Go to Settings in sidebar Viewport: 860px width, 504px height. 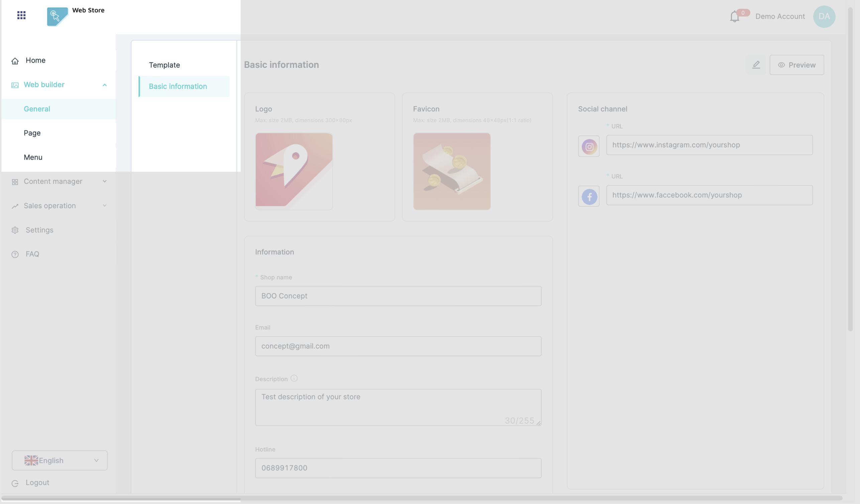click(39, 230)
